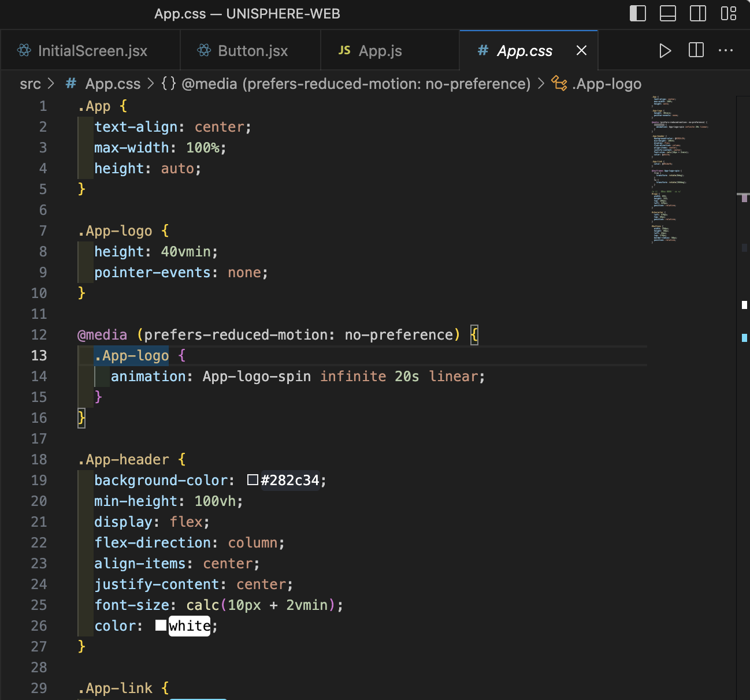The height and width of the screenshot is (700, 750).
Task: Switch to the InitialScreen.jsx tab
Action: 90,51
